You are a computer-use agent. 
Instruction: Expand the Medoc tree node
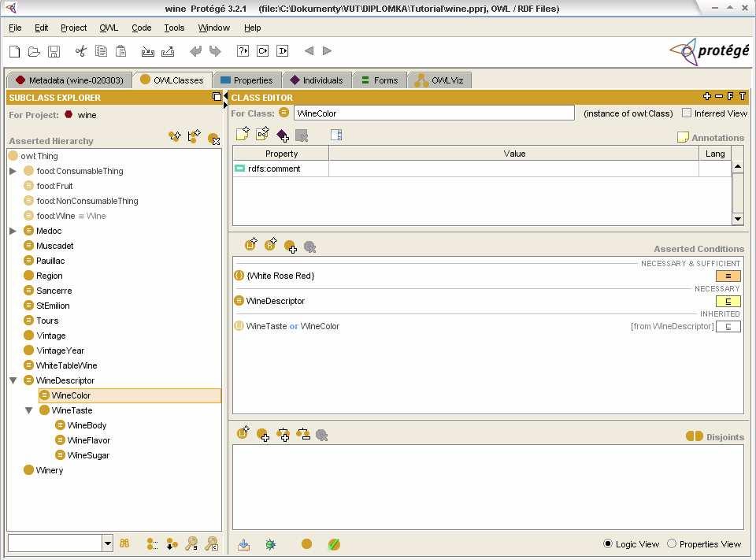pos(13,231)
